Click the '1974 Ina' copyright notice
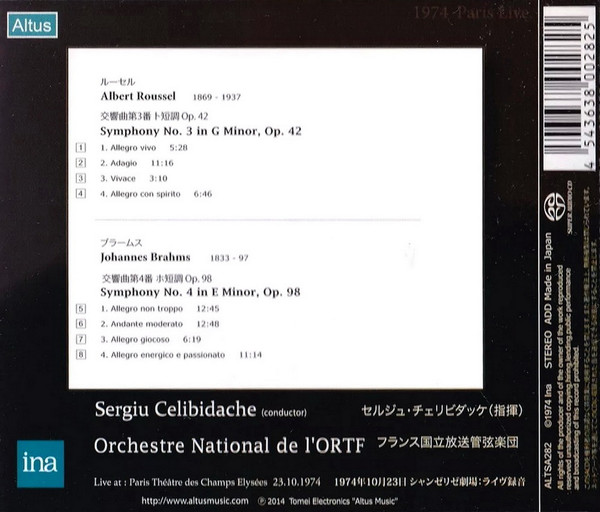Screen dimensions: 600x512 point(548,406)
